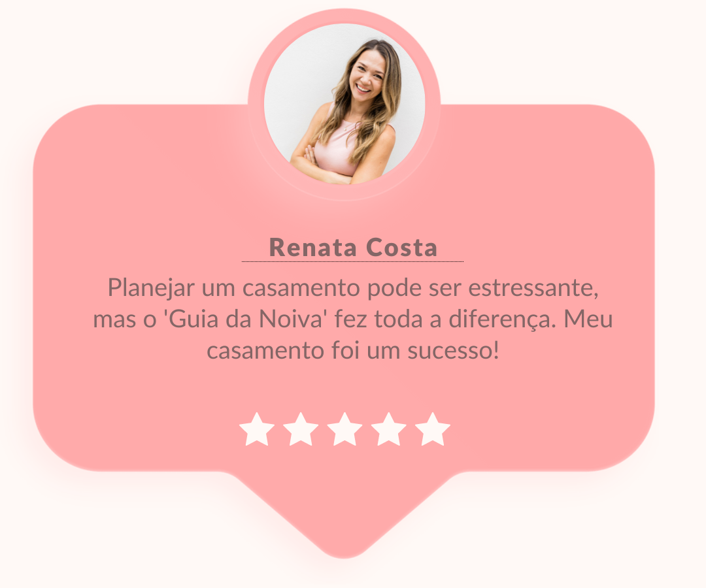Click the downward pointer of the speech bubble

pos(345,517)
